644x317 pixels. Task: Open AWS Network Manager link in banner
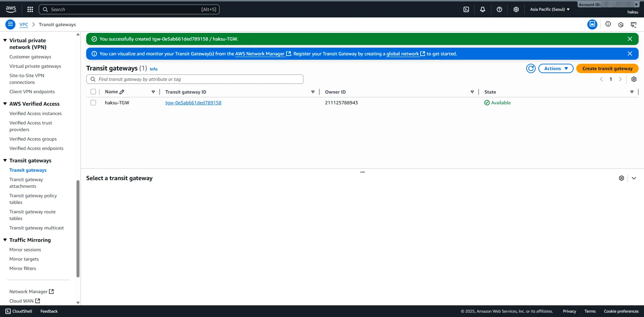pos(263,54)
